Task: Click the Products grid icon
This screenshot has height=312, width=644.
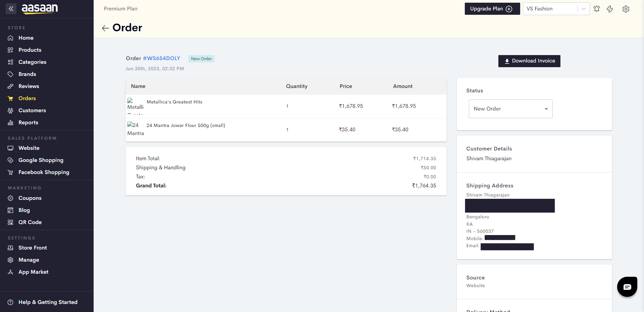Action: pyautogui.click(x=10, y=50)
